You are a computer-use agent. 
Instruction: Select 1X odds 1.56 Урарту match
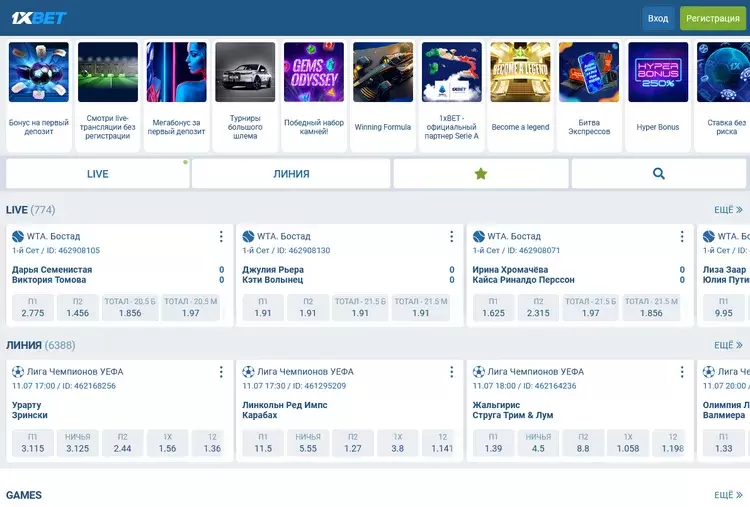[167, 443]
